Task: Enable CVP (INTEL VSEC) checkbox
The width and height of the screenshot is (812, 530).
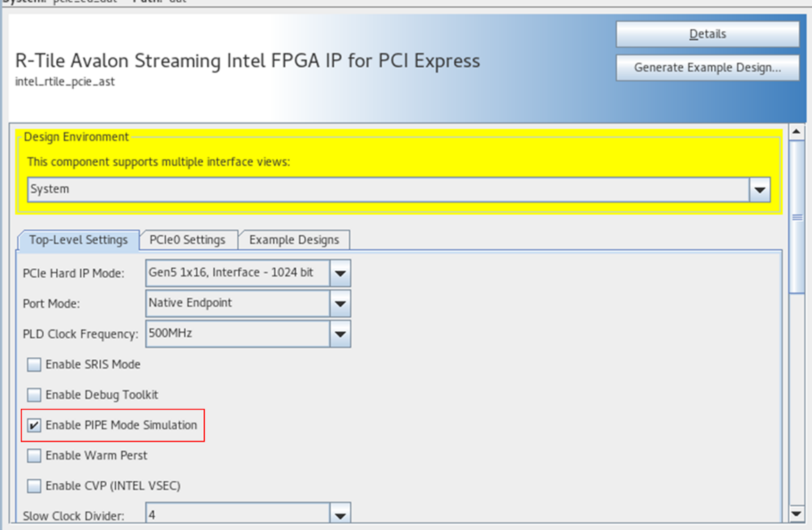Action: [34, 486]
